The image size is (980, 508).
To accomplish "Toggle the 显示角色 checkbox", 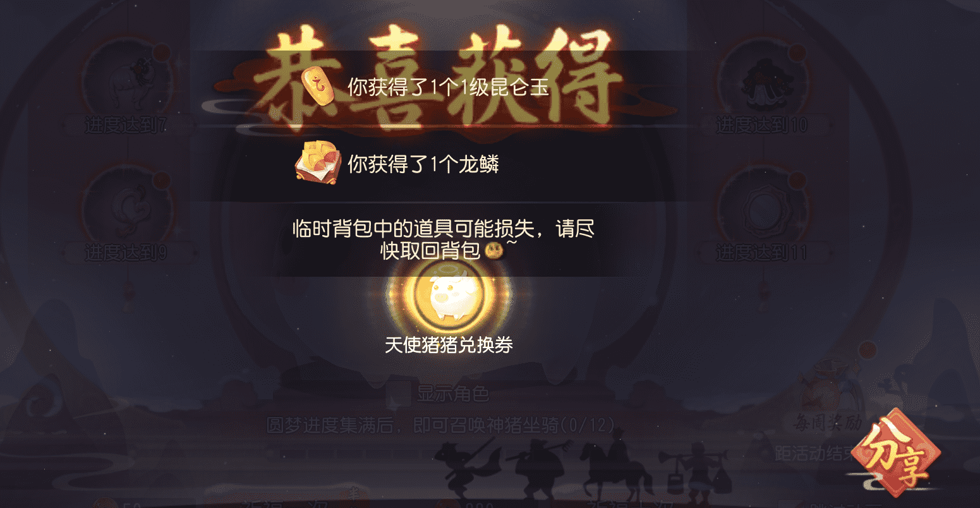I will tap(397, 394).
